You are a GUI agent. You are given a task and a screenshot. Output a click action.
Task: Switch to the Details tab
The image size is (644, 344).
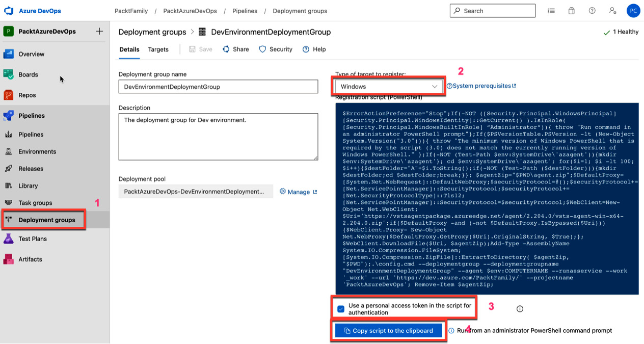129,49
